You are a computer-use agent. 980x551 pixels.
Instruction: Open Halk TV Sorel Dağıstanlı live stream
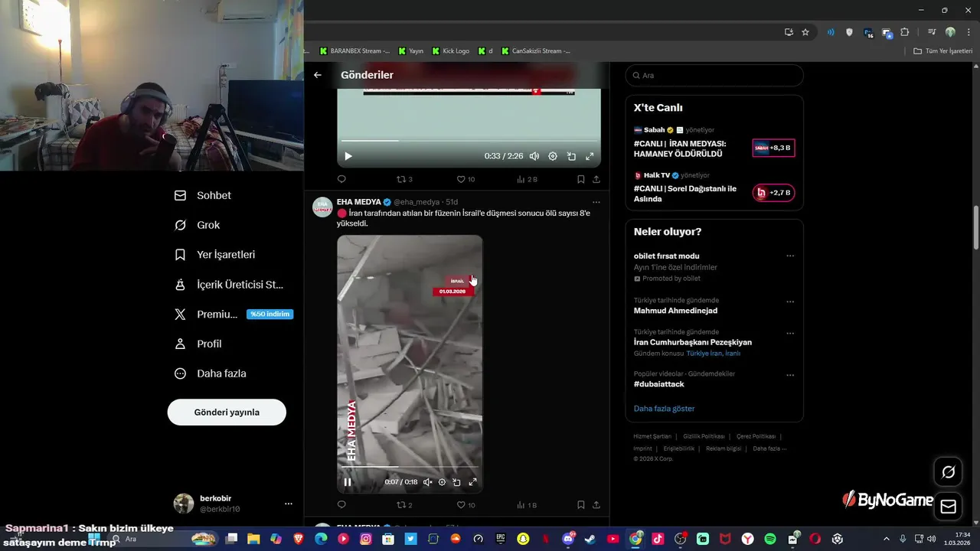(714, 188)
